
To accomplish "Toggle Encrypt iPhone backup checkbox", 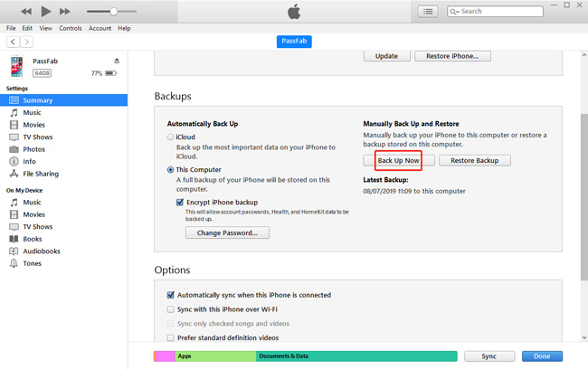I will [180, 203].
